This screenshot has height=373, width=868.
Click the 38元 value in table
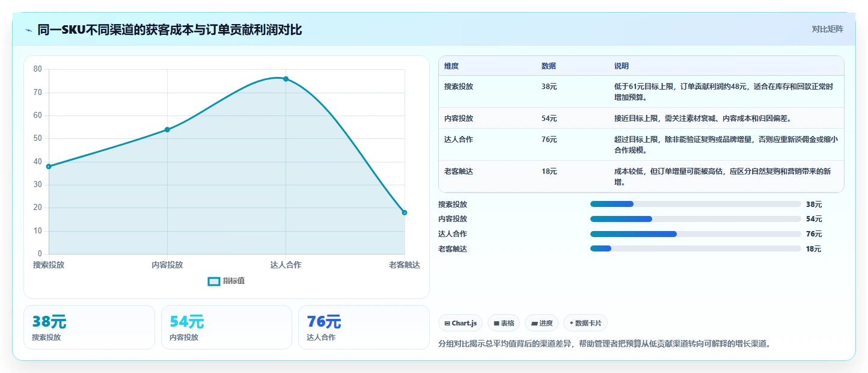point(549,87)
